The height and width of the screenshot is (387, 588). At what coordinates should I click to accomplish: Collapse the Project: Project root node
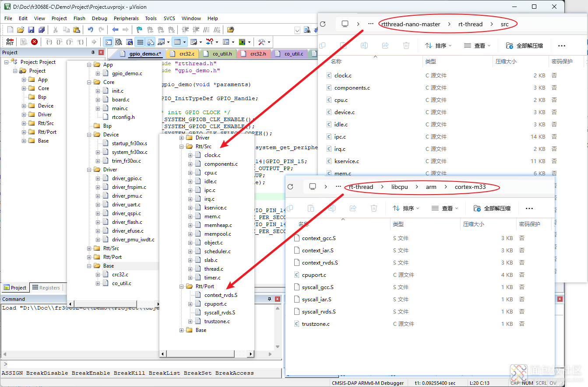point(7,62)
